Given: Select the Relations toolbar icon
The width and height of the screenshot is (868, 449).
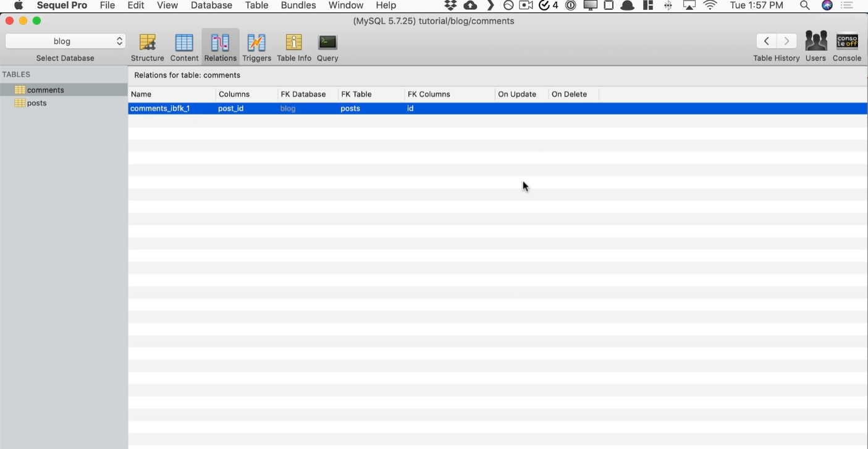Looking at the screenshot, I should pyautogui.click(x=221, y=48).
